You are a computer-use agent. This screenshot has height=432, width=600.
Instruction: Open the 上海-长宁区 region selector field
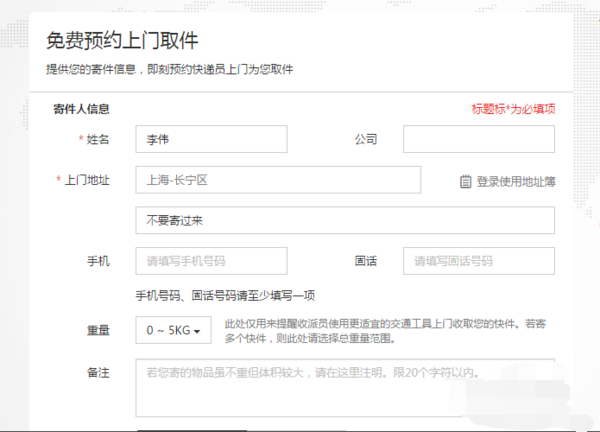(x=278, y=179)
